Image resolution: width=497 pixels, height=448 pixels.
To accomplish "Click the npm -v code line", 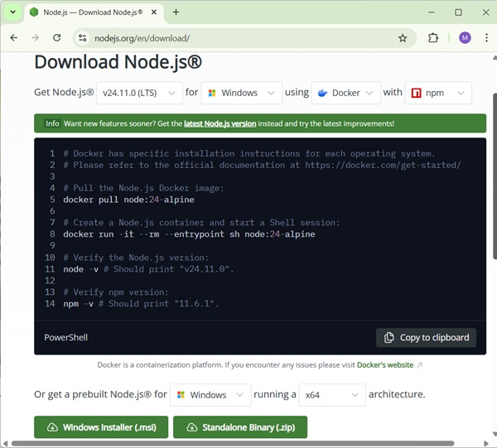I will click(141, 304).
